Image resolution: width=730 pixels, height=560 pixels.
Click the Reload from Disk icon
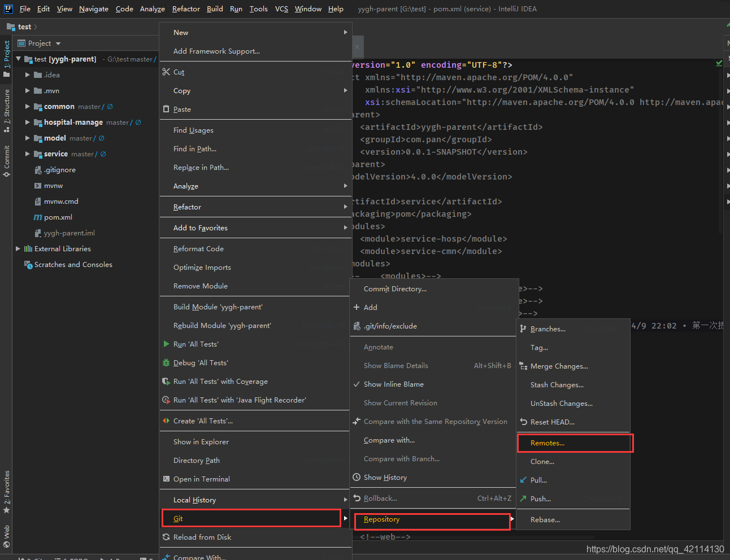[166, 537]
